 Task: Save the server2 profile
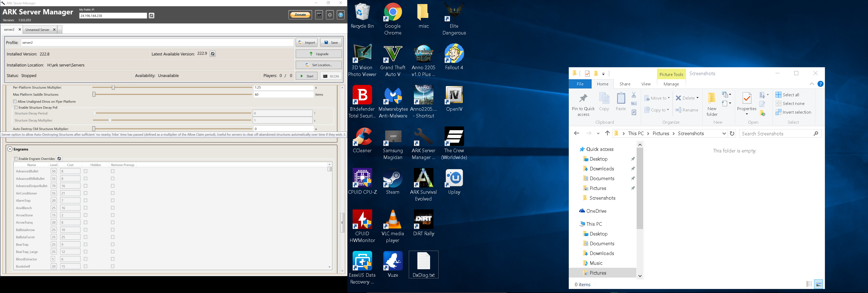331,43
